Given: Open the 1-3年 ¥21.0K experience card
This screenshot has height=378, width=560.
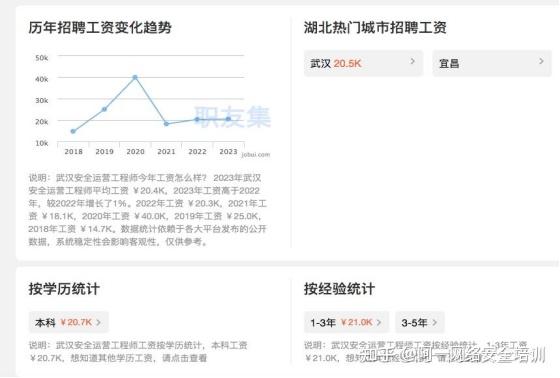Looking at the screenshot, I should [346, 322].
